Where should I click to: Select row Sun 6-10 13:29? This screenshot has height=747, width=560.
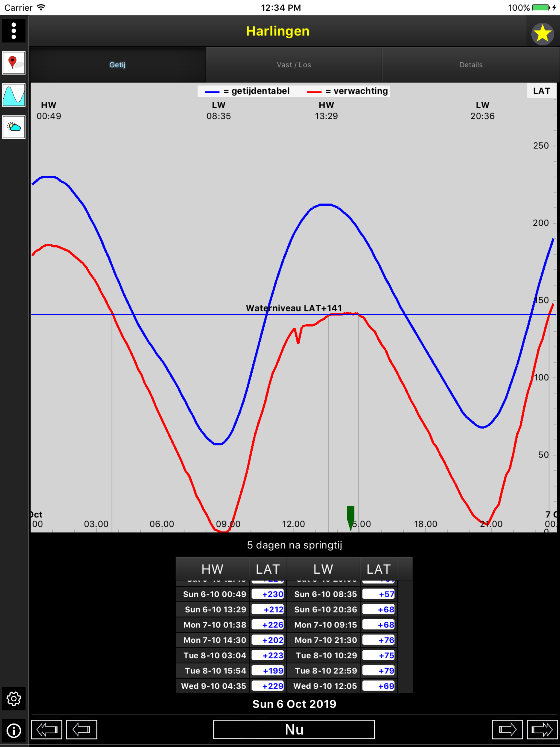213,609
